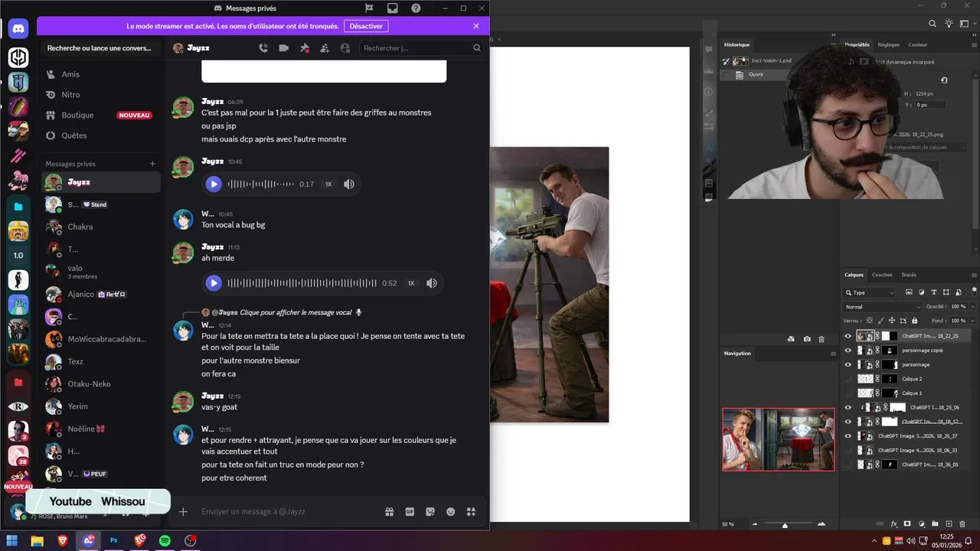
Task: Create a new private message with plus
Action: click(152, 164)
